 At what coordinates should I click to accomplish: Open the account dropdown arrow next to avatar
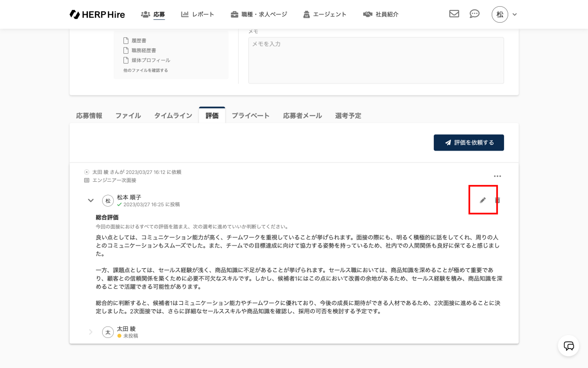(514, 14)
